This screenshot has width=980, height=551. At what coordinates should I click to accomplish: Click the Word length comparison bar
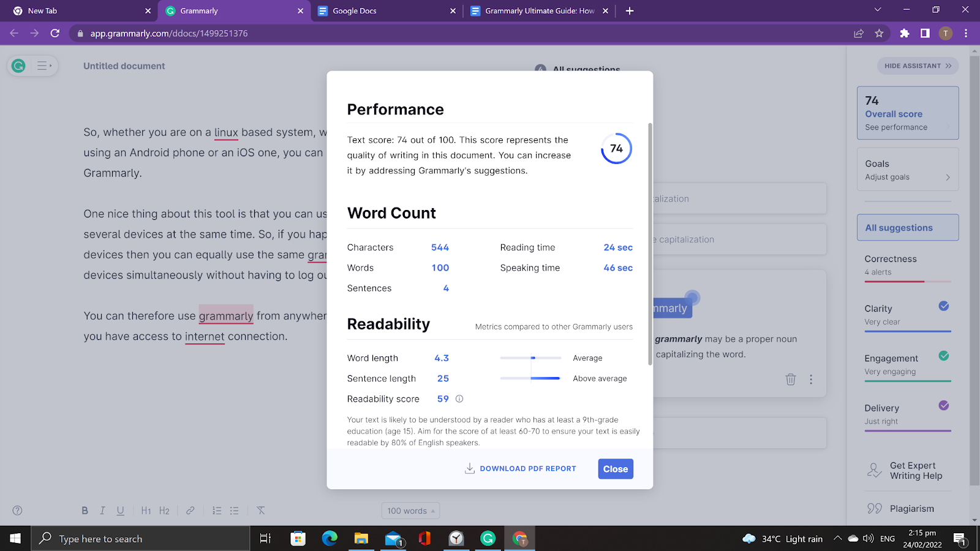click(x=530, y=358)
